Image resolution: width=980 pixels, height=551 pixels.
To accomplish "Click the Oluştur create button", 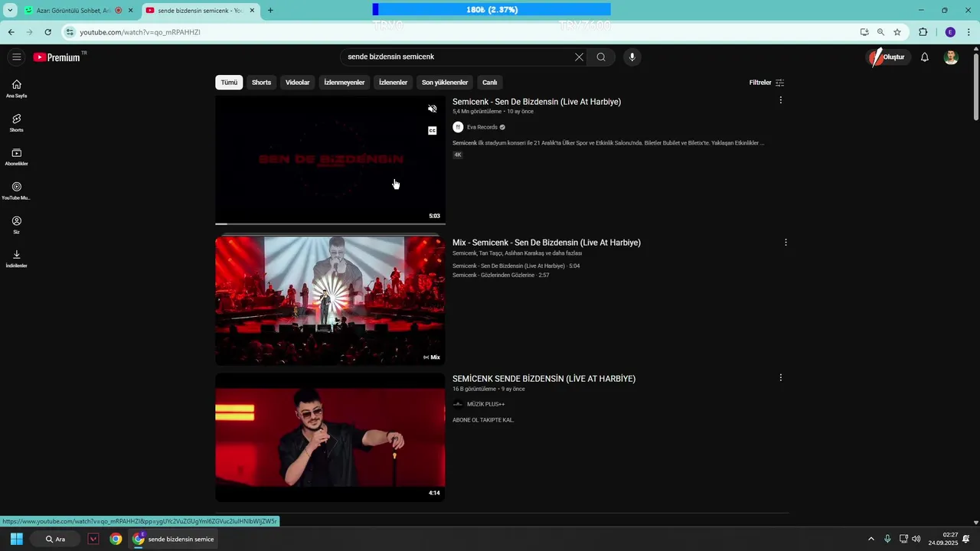I will 887,57.
